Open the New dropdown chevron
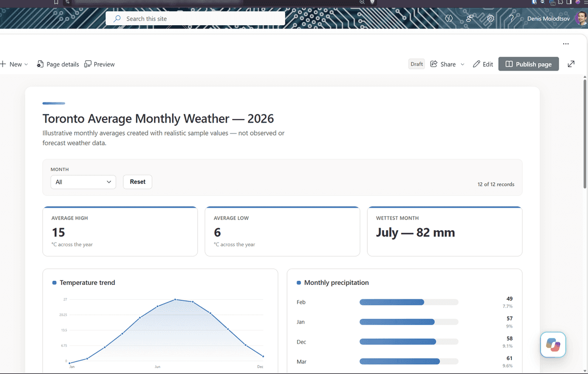The height and width of the screenshot is (374, 588). (26, 64)
